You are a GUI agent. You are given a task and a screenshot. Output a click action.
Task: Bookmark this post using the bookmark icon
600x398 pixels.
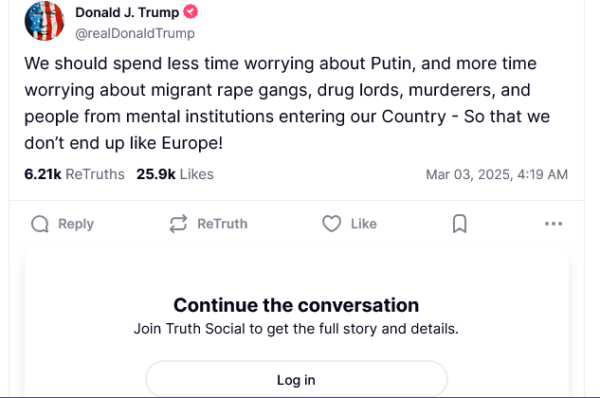click(x=460, y=224)
